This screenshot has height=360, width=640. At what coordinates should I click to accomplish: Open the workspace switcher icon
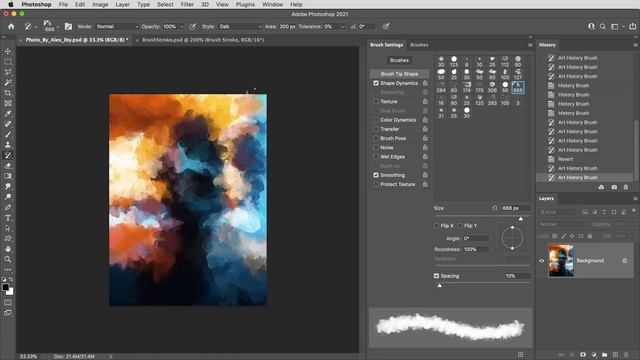pos(616,27)
